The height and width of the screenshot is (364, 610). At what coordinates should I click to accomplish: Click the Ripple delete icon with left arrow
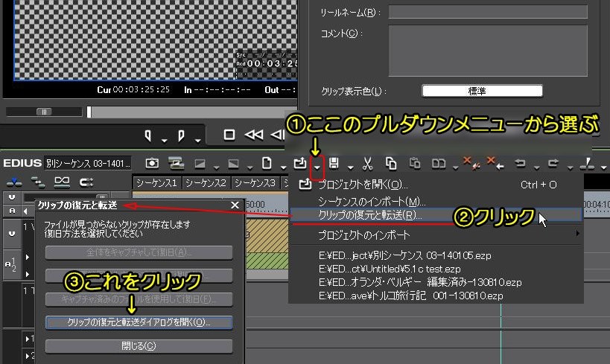point(496,163)
